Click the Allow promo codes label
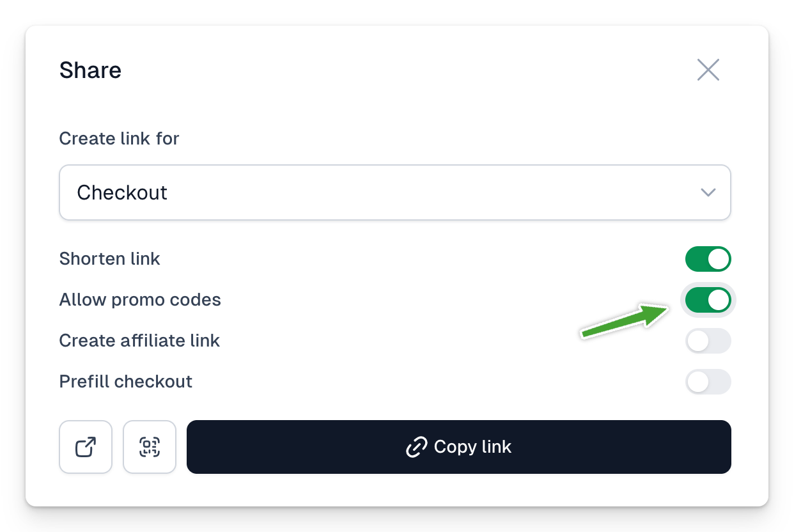The width and height of the screenshot is (794, 532). (140, 300)
